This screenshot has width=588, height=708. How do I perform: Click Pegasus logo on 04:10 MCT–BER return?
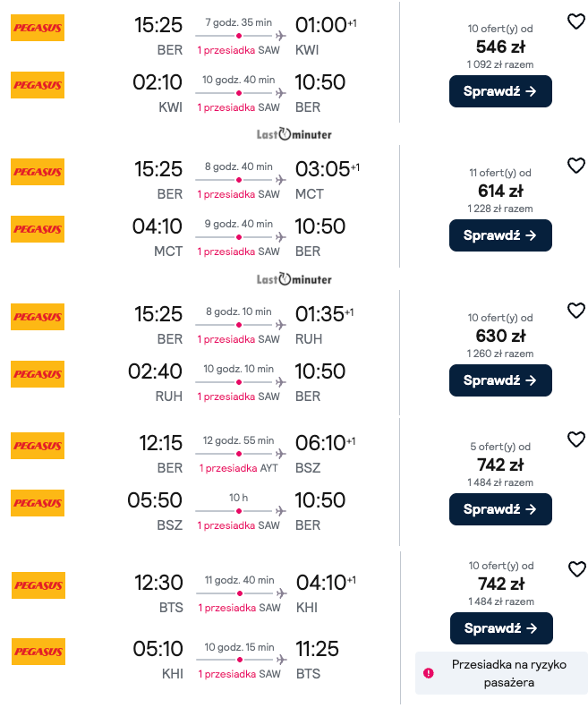point(38,229)
